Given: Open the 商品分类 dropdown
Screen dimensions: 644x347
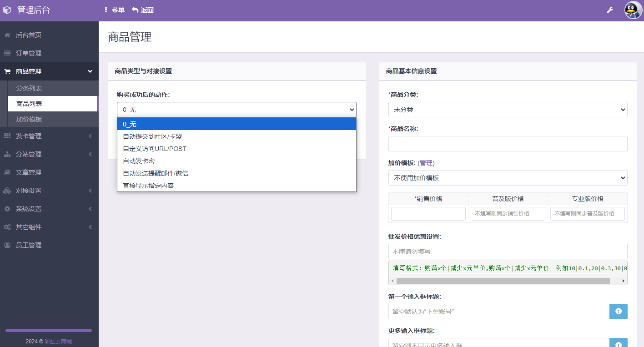Looking at the screenshot, I should coord(508,109).
